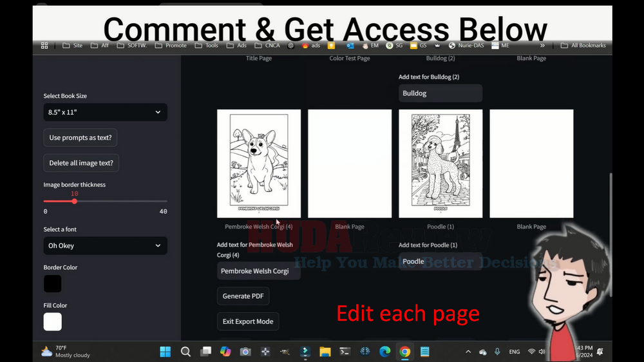The image size is (644, 362).
Task: Open the black Border Color swatch
Action: 53,283
